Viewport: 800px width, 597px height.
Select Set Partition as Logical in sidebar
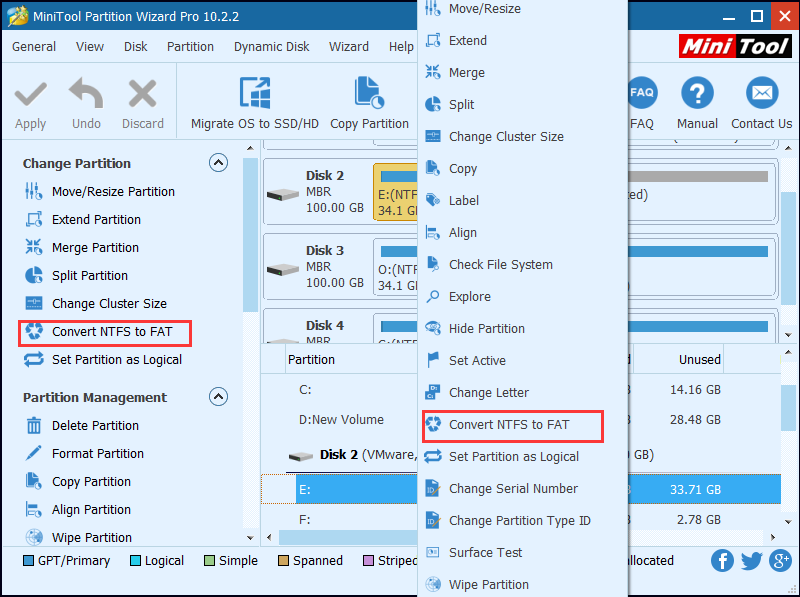click(x=104, y=360)
